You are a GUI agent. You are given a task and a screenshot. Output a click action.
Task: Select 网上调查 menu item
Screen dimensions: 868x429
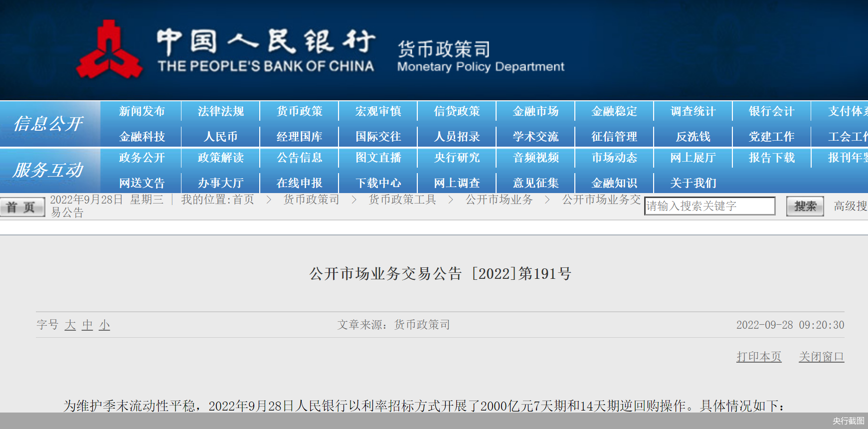[457, 183]
